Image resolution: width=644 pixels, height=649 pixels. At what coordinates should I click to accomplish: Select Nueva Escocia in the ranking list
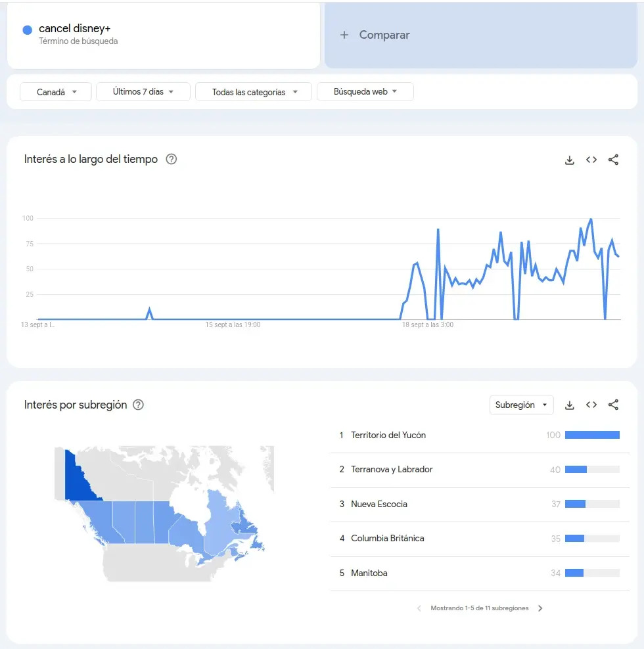tap(379, 504)
